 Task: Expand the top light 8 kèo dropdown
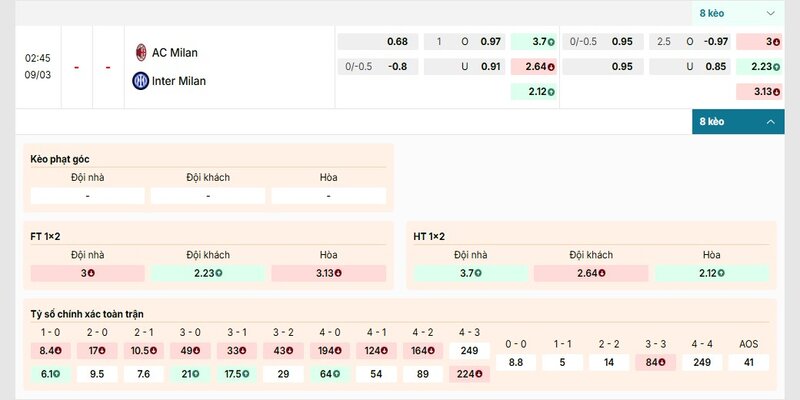(x=738, y=13)
